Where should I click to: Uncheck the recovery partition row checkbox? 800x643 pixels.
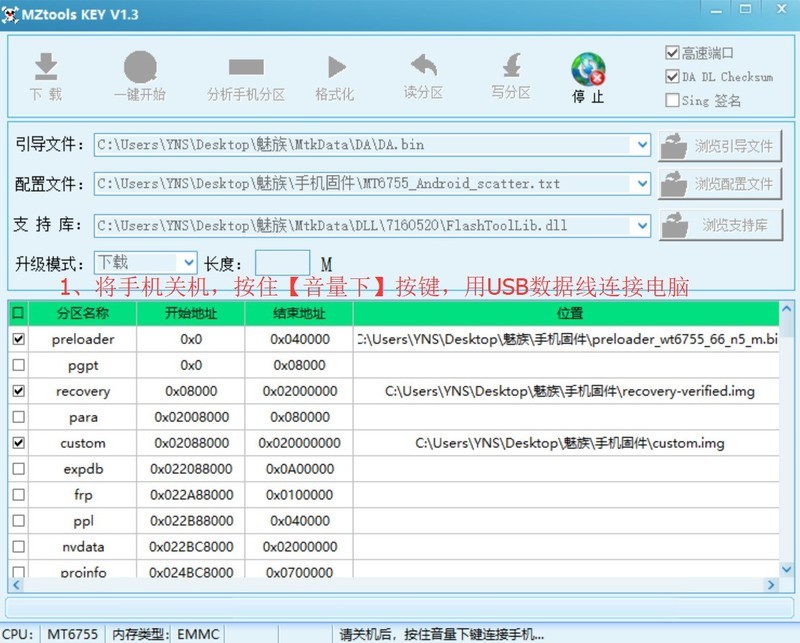coord(18,391)
